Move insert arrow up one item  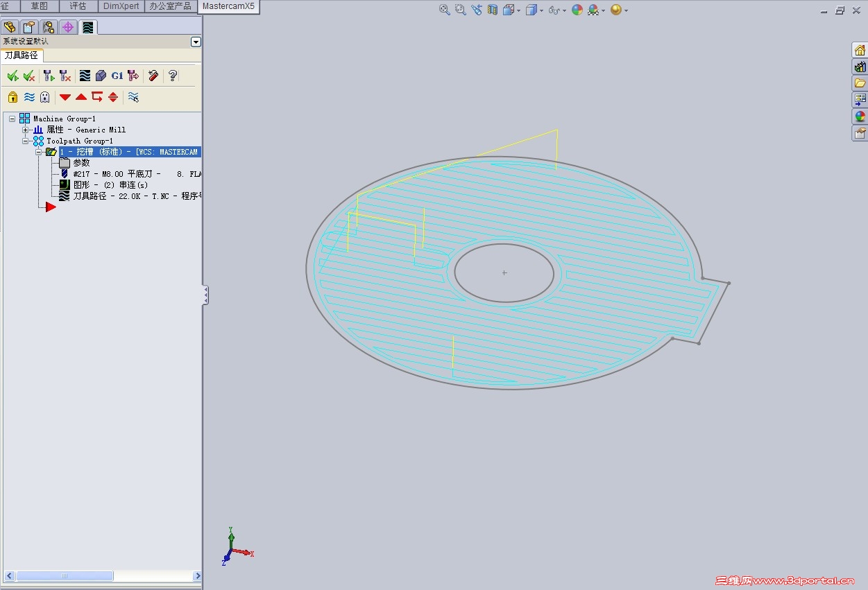tap(81, 97)
